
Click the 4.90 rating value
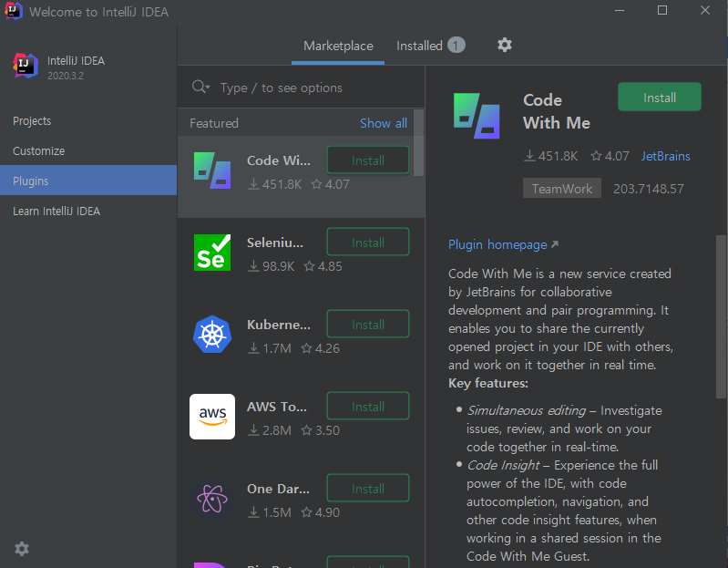327,512
